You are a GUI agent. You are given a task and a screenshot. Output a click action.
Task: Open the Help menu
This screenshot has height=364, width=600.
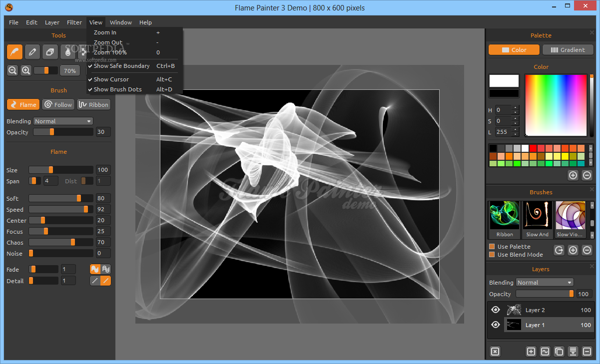click(x=145, y=22)
